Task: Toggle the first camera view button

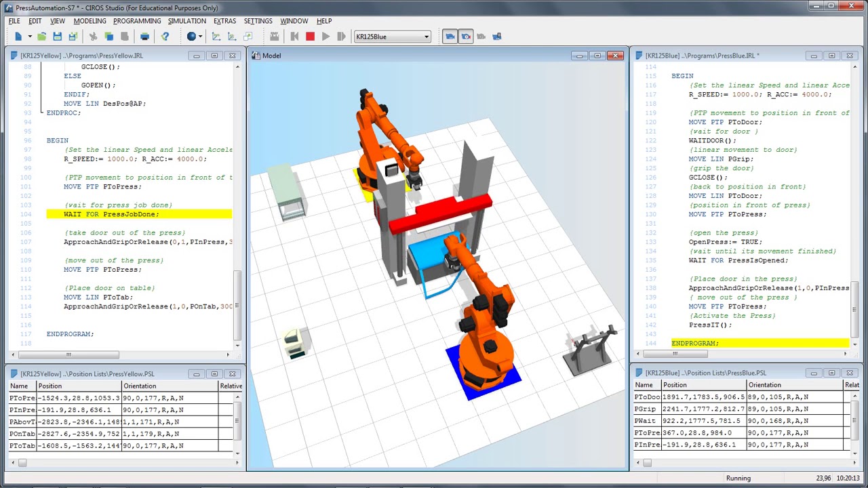Action: pyautogui.click(x=450, y=37)
